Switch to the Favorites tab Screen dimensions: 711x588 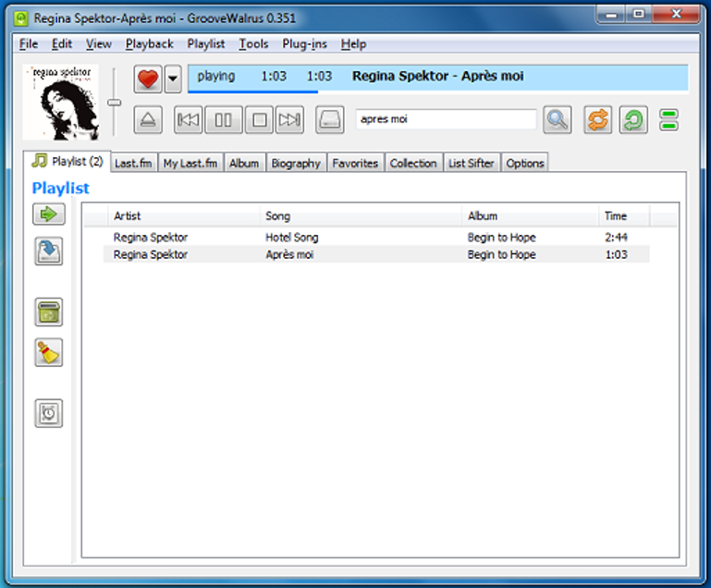pos(355,164)
